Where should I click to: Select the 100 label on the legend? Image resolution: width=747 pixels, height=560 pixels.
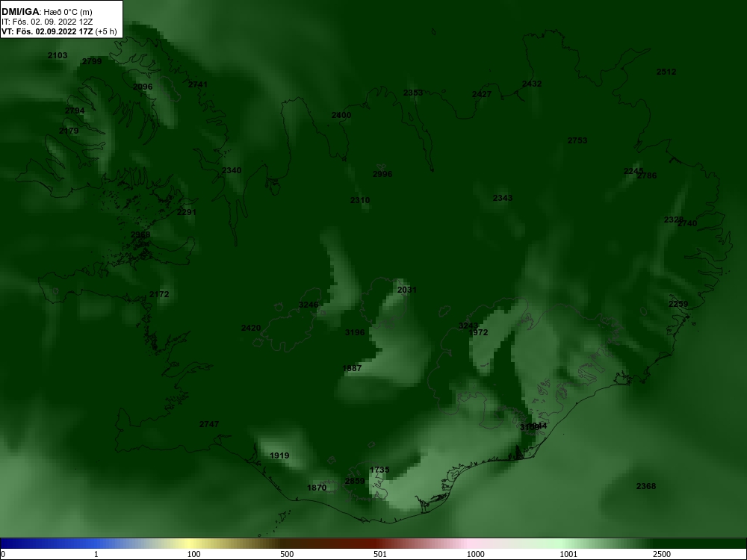coord(194,554)
